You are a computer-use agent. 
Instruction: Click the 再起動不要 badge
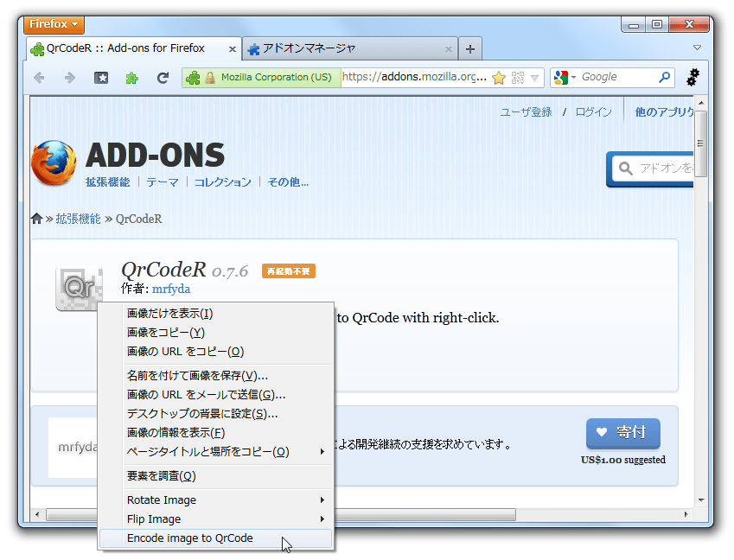click(x=289, y=271)
